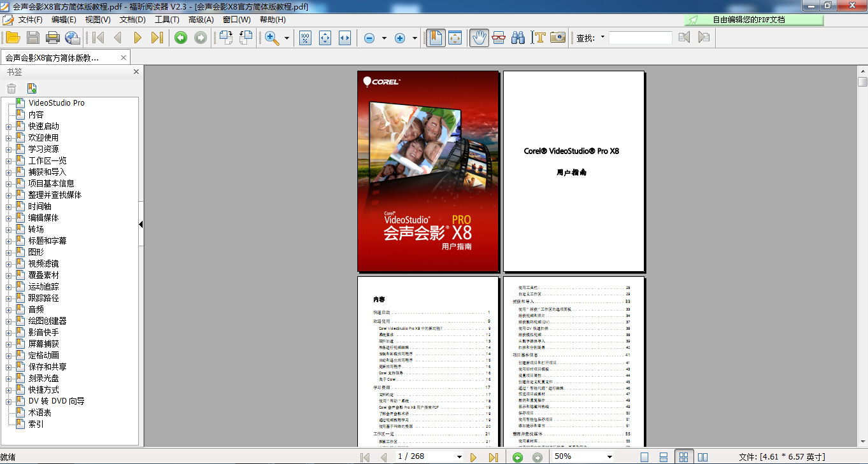Click the green Back navigation button
Screen dimensions: 868x464
click(181, 38)
